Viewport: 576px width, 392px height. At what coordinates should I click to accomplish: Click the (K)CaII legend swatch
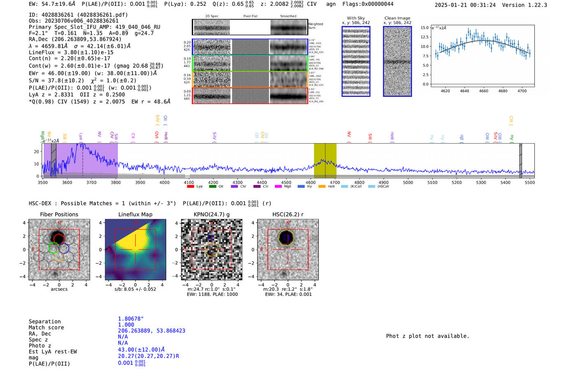(344, 187)
